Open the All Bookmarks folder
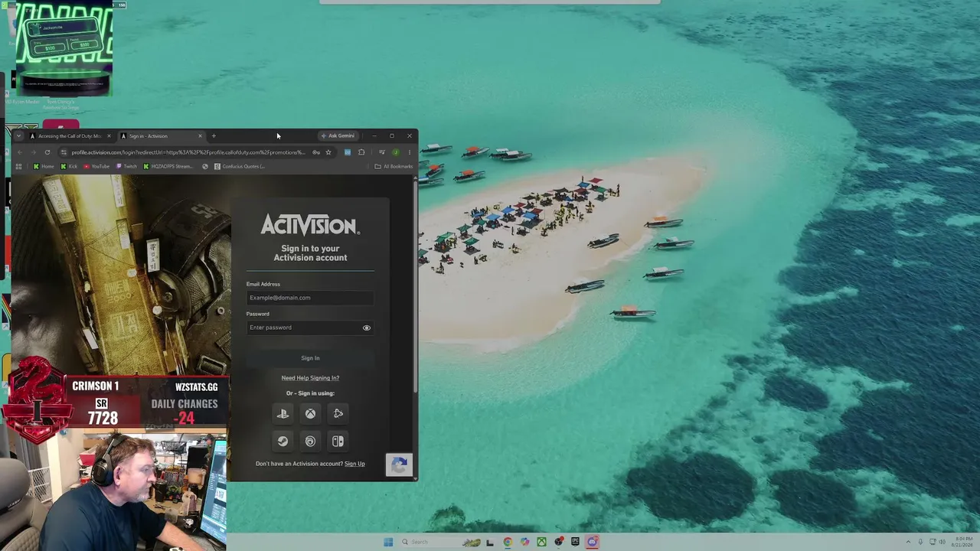This screenshot has height=551, width=980. (x=394, y=167)
